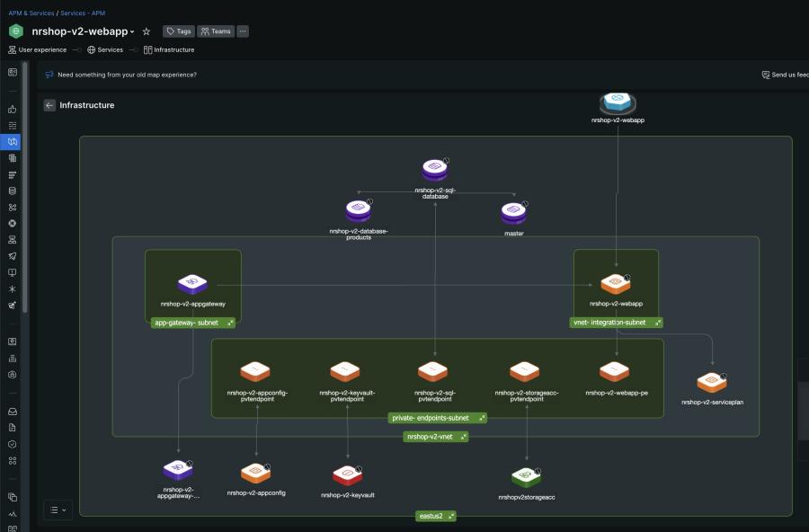The width and height of the screenshot is (809, 532).
Task: Switch to the Services view
Action: 105,49
